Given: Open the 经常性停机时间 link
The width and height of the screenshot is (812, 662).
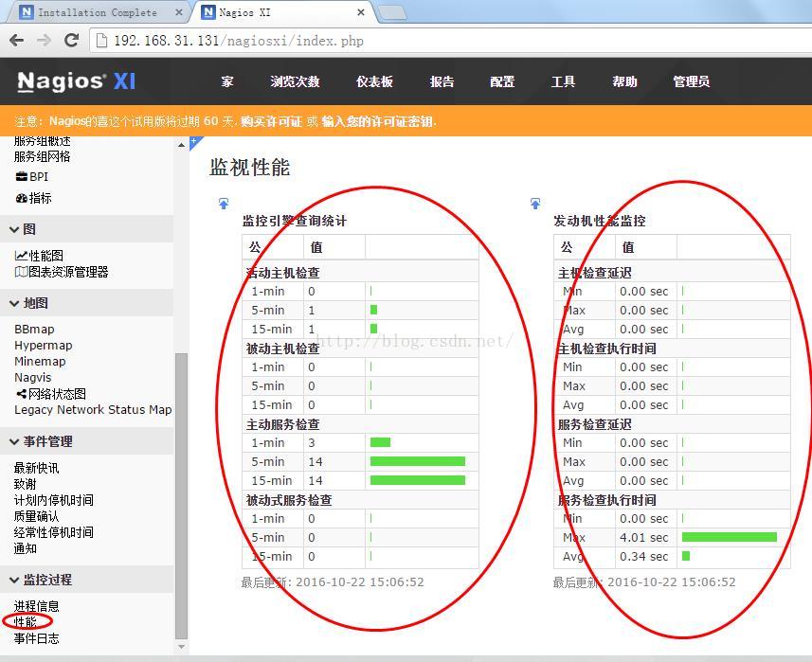Looking at the screenshot, I should pos(53,532).
